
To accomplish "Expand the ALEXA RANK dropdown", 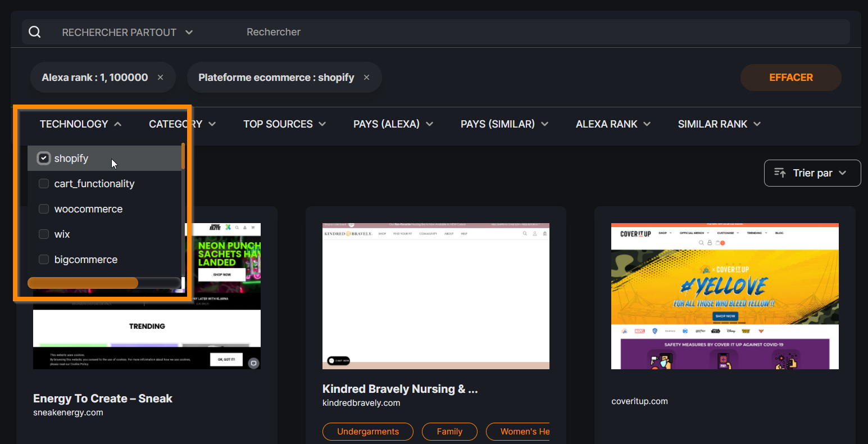I will pos(613,124).
